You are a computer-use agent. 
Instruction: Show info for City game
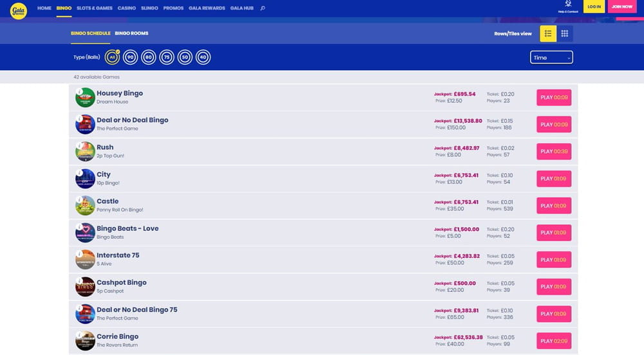(x=79, y=172)
